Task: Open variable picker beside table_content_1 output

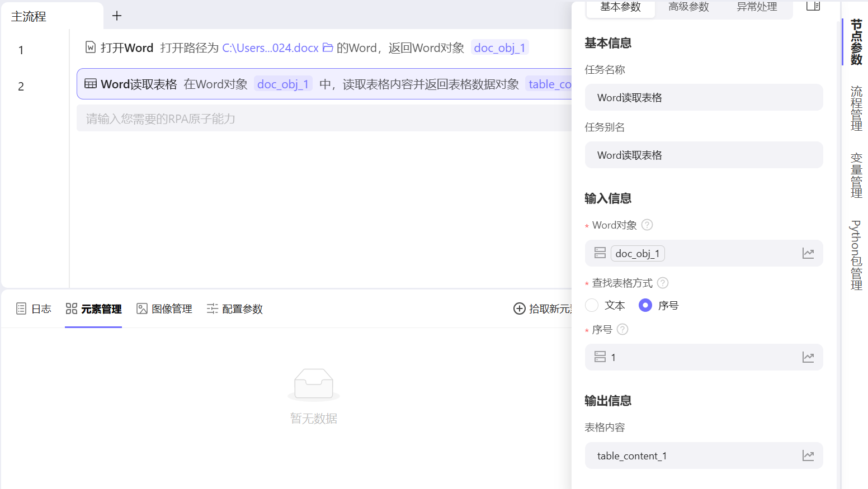Action: click(x=809, y=455)
